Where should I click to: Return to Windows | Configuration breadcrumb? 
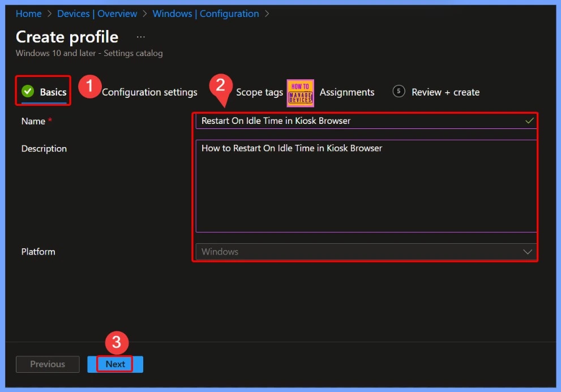click(x=205, y=14)
